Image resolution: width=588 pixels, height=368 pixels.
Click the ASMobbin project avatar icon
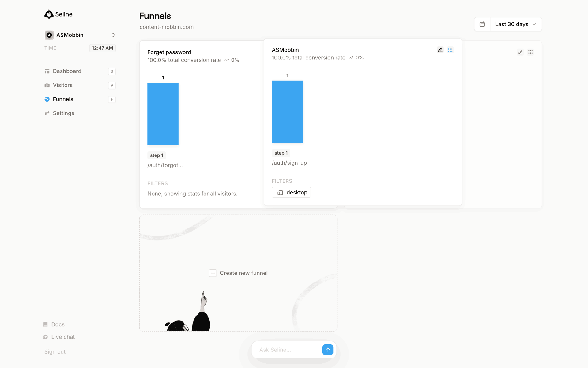click(49, 35)
